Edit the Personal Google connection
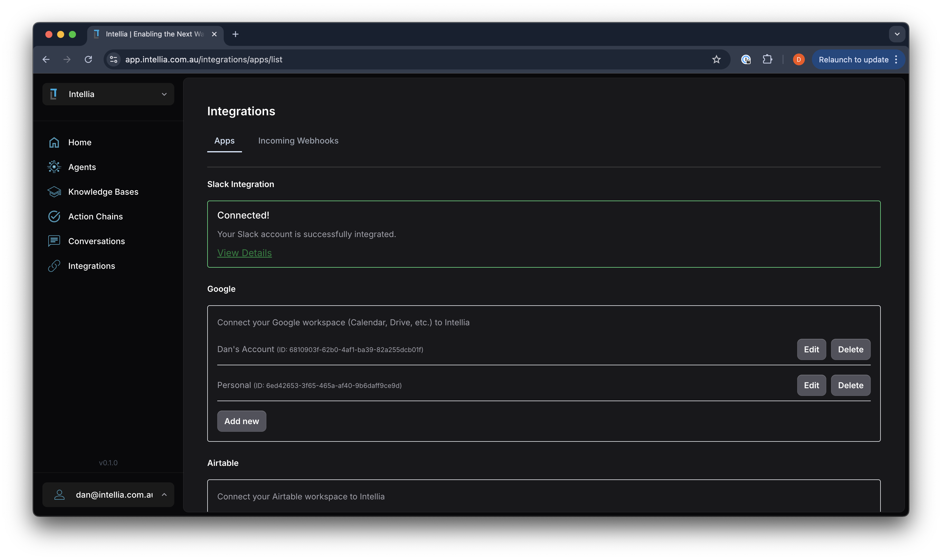The width and height of the screenshot is (942, 560). click(x=811, y=385)
